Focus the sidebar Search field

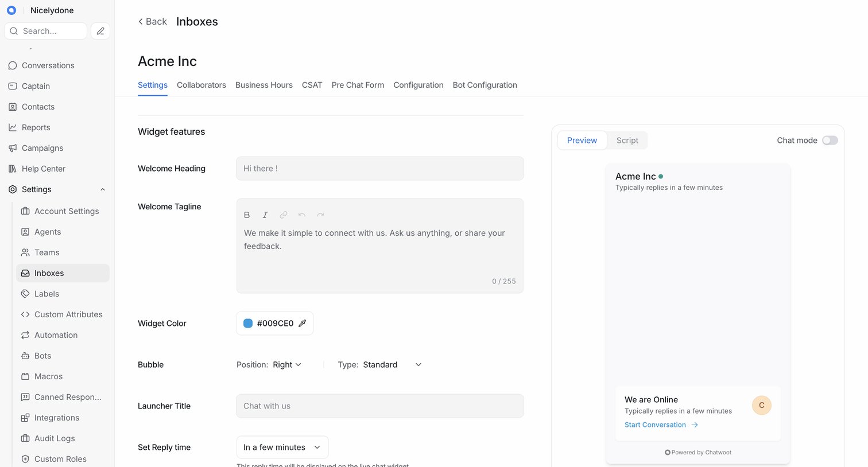point(46,31)
